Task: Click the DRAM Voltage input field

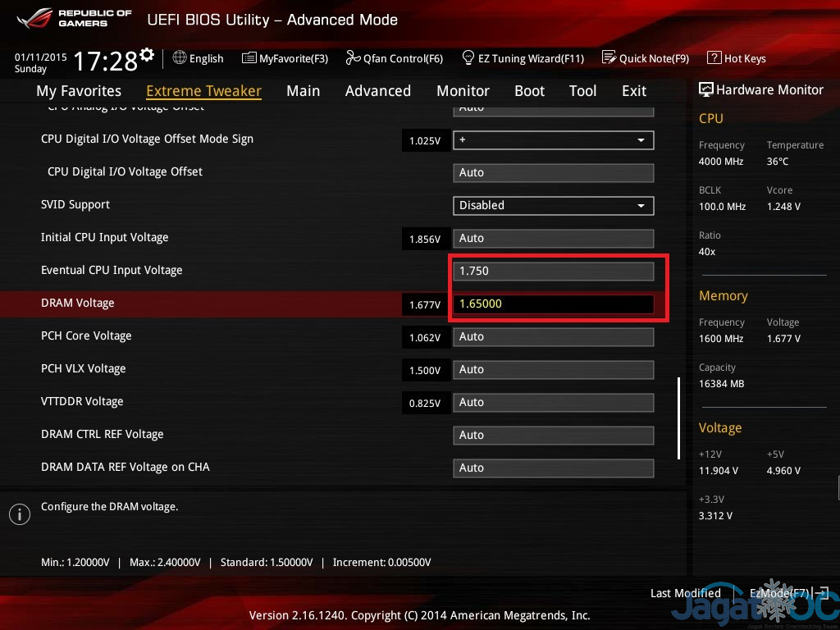Action: 553,304
